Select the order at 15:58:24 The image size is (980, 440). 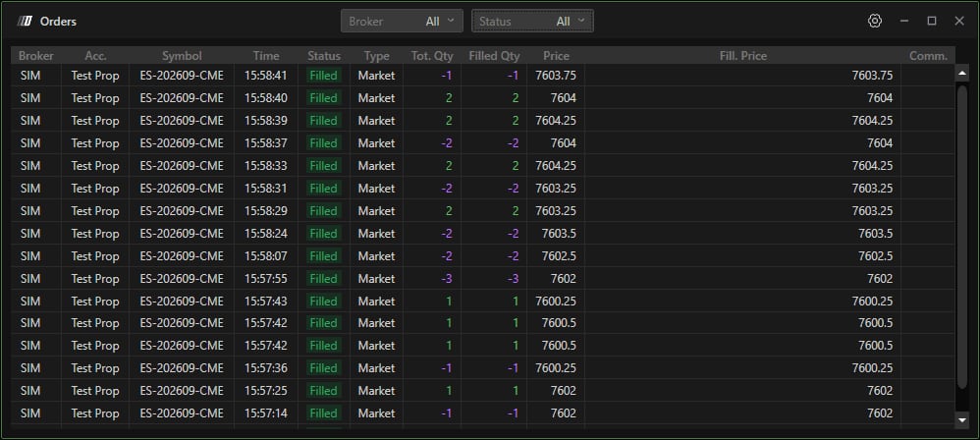(x=482, y=233)
